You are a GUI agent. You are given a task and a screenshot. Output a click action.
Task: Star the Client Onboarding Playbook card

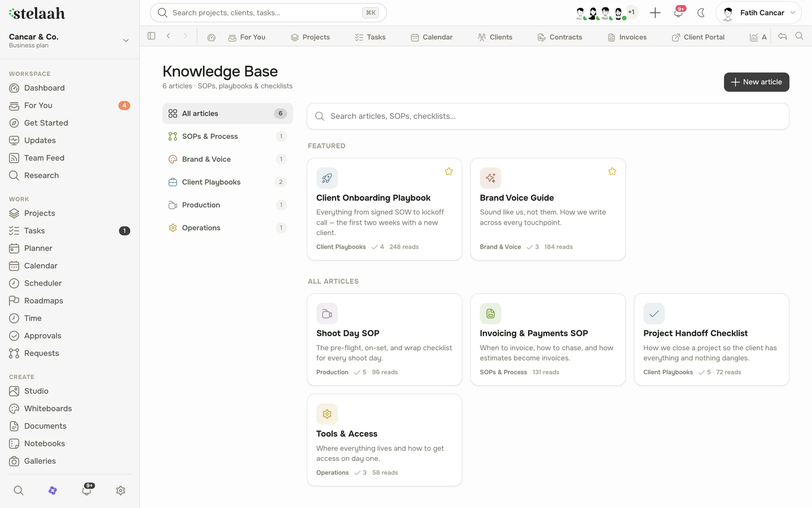(x=449, y=172)
